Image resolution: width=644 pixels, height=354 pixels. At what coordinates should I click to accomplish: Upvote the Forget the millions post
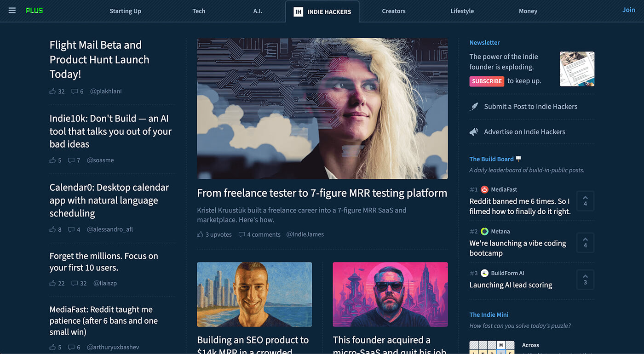[x=52, y=283]
